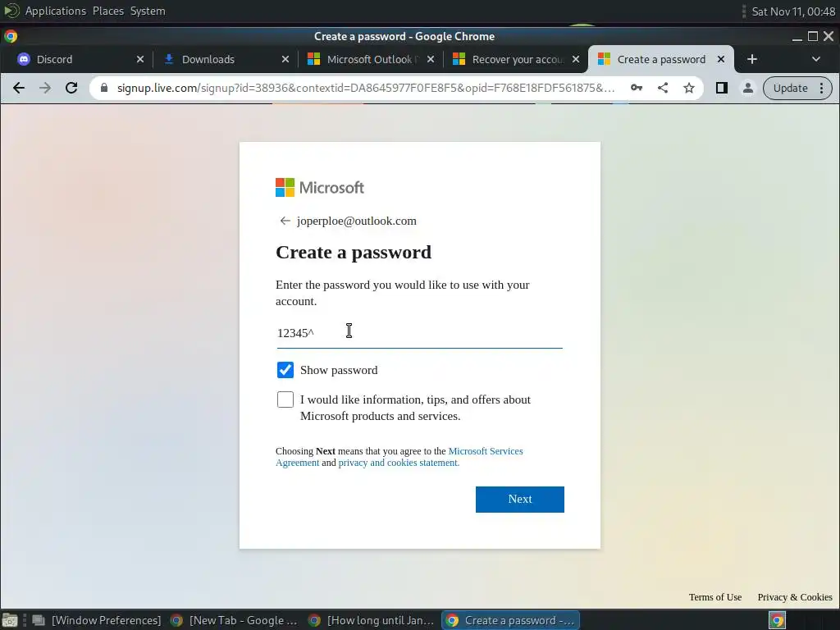
Task: Go back using browser back arrow
Action: [19, 88]
